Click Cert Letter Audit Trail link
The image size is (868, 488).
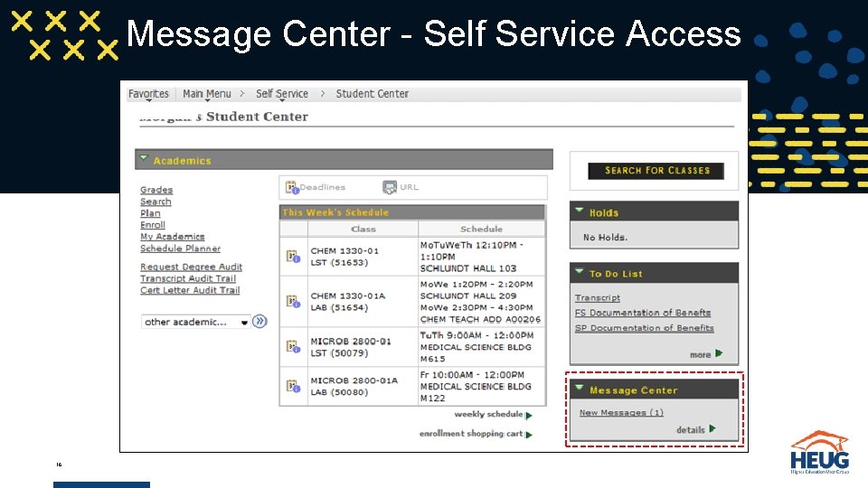190,290
